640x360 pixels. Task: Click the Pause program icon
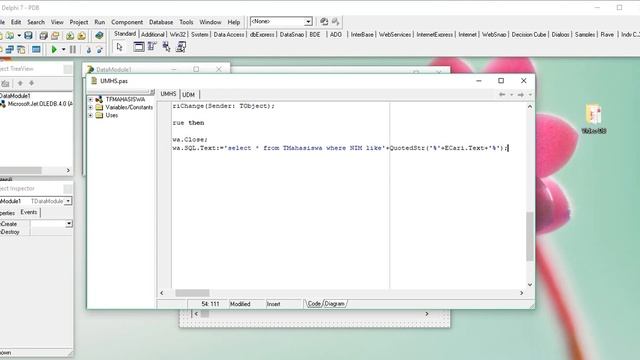(73, 50)
